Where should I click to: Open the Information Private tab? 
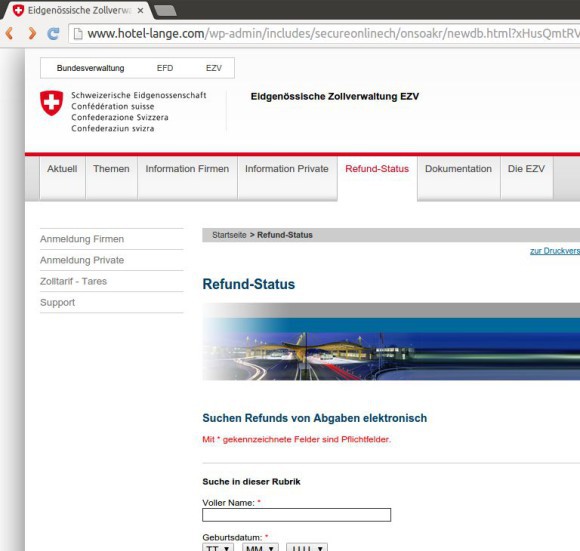(x=287, y=178)
